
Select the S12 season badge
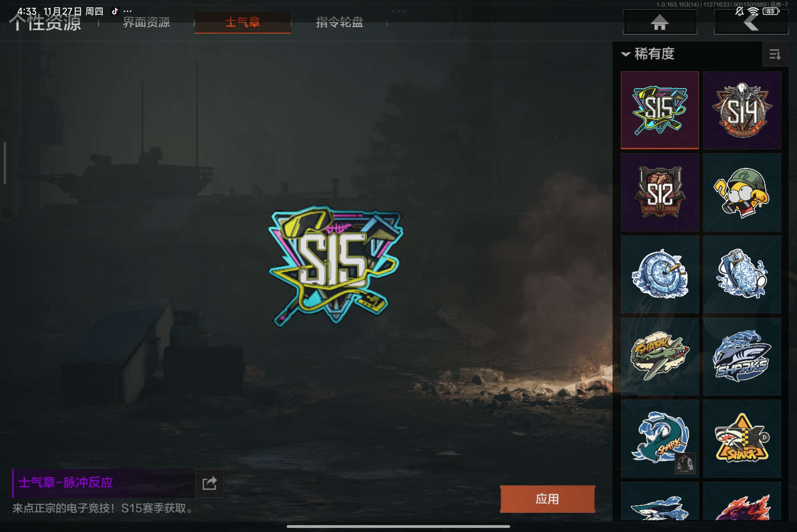tap(660, 192)
